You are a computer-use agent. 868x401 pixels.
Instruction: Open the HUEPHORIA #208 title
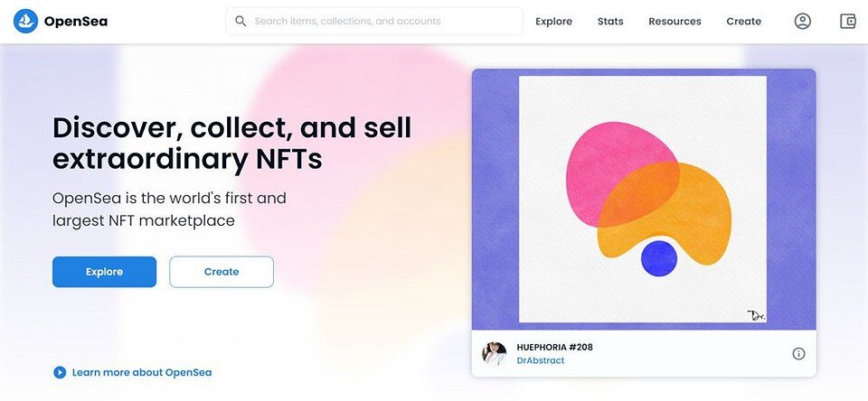tap(554, 347)
